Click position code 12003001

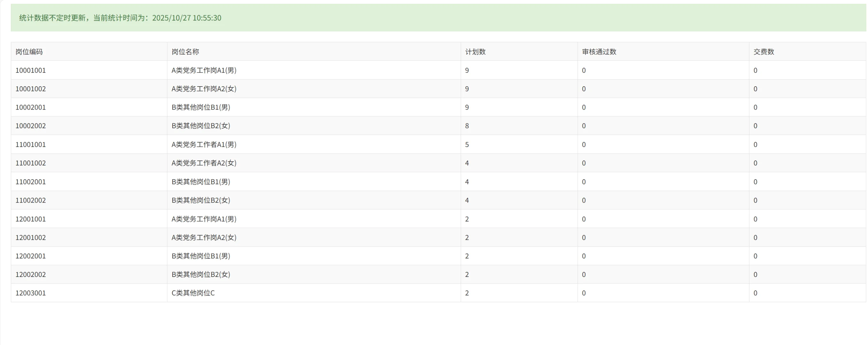31,293
